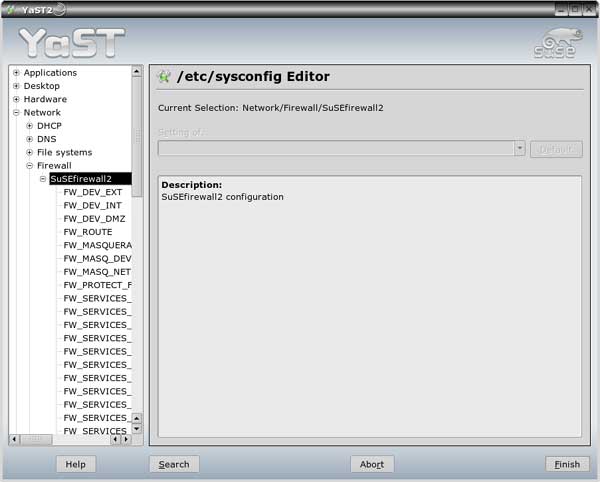This screenshot has height=482, width=600.
Task: Expand the Applications tree node
Action: click(16, 73)
